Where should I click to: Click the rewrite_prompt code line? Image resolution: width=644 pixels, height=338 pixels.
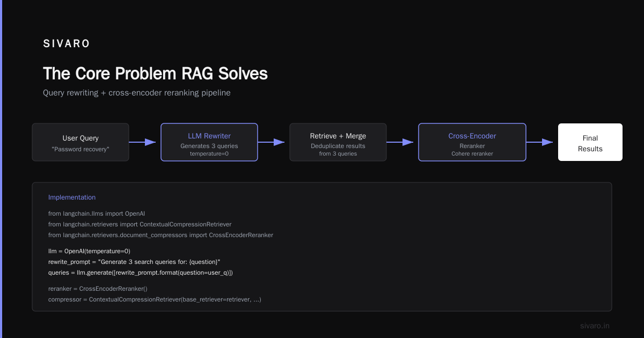click(x=134, y=262)
